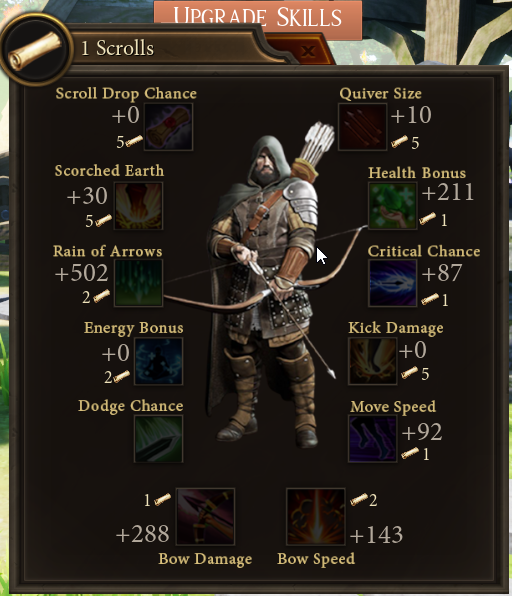Upgrade the Rain of Arrows icon

138,283
